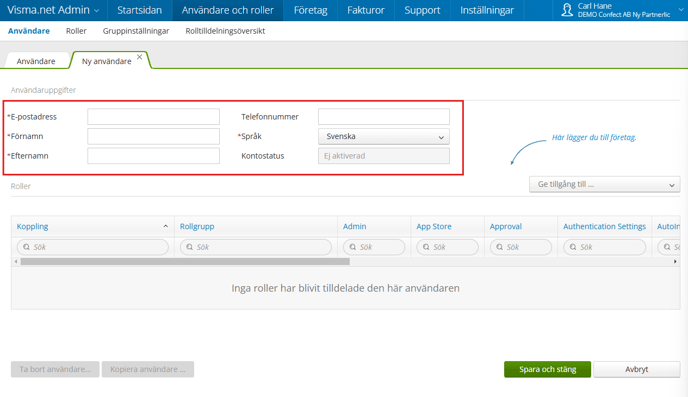Viewport: 688px width, 397px height.
Task: Close the Ny användare tab
Action: point(140,57)
